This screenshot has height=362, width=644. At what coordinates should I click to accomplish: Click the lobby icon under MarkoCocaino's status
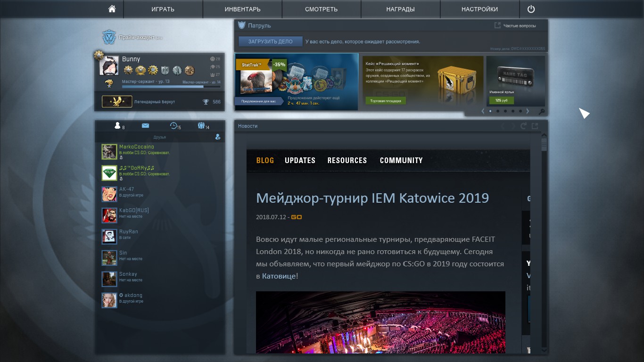(x=121, y=158)
